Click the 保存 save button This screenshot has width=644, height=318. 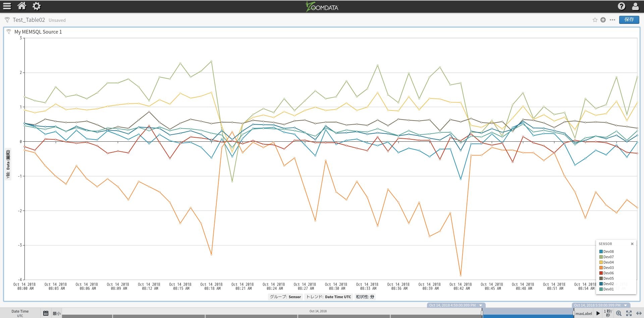pyautogui.click(x=629, y=19)
